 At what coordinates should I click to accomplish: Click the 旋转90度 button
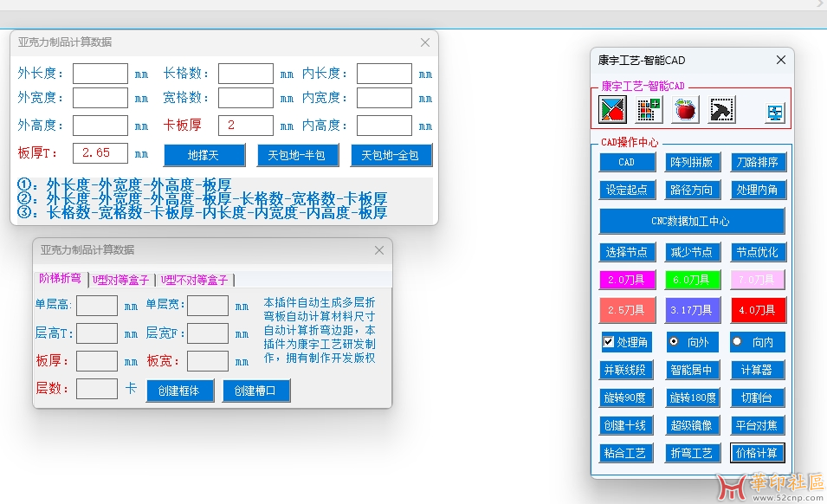[626, 397]
